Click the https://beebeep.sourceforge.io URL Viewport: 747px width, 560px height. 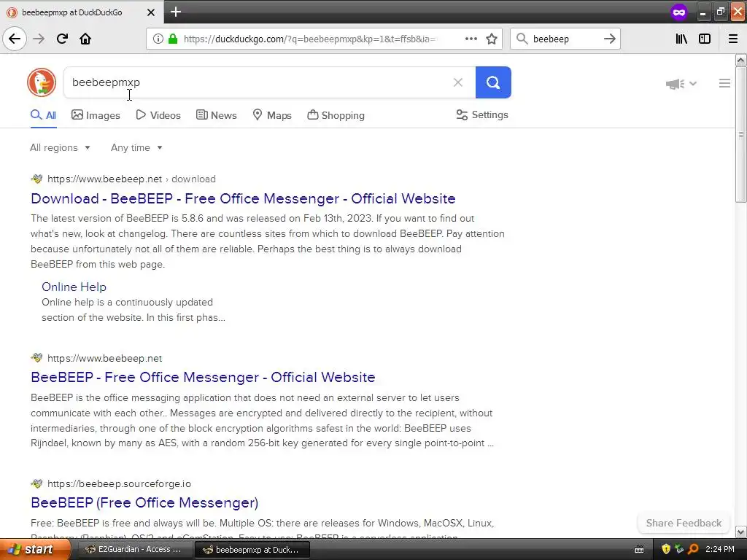(x=119, y=484)
